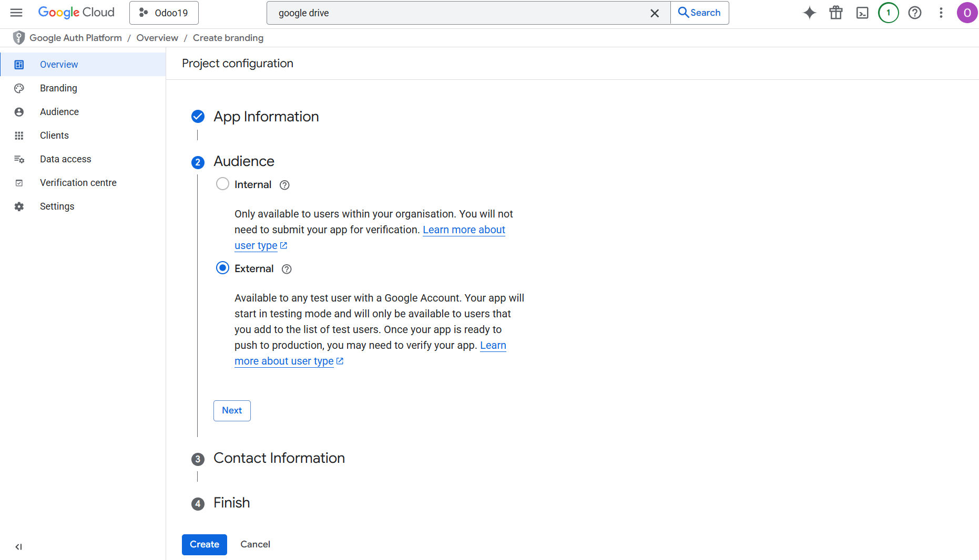Click into the google drive search field
The image size is (979, 560).
tap(457, 13)
